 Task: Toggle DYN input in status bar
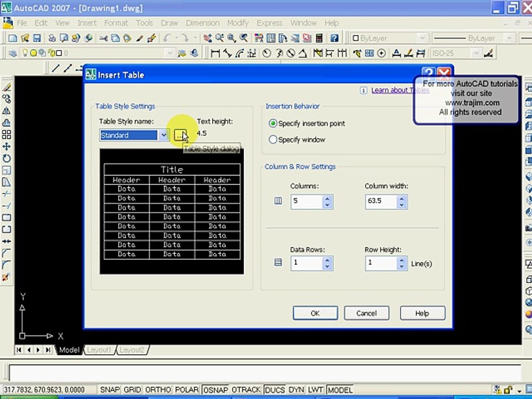(x=296, y=390)
